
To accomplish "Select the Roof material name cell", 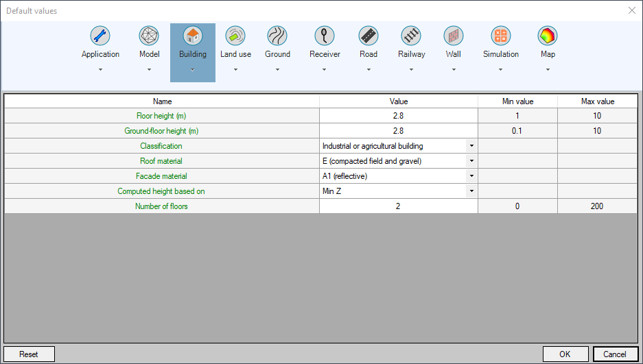I will 161,161.
